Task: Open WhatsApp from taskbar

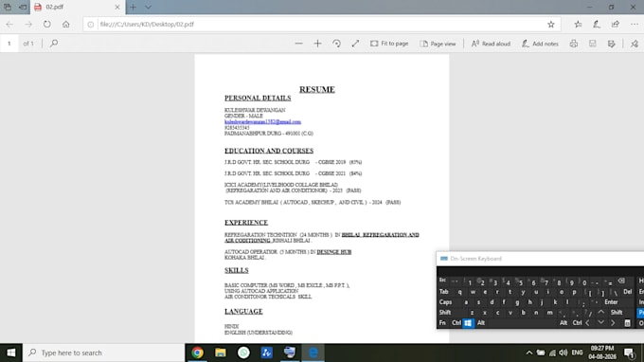Action: click(243, 353)
